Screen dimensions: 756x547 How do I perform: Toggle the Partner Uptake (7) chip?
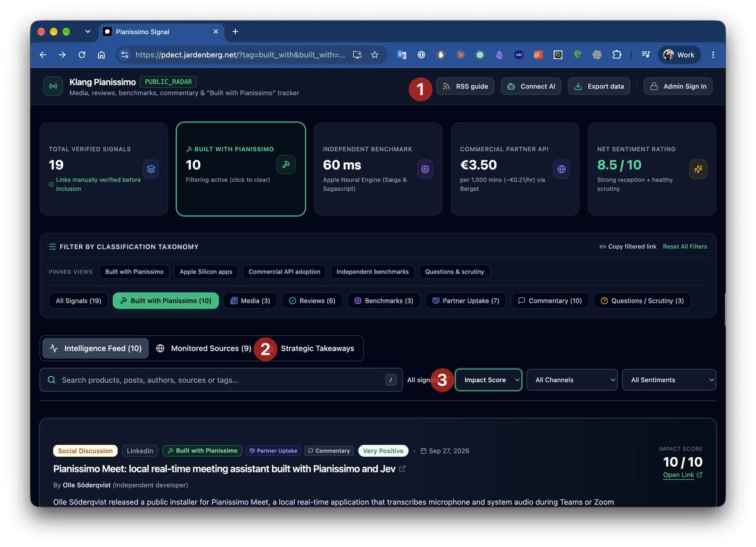pos(466,301)
